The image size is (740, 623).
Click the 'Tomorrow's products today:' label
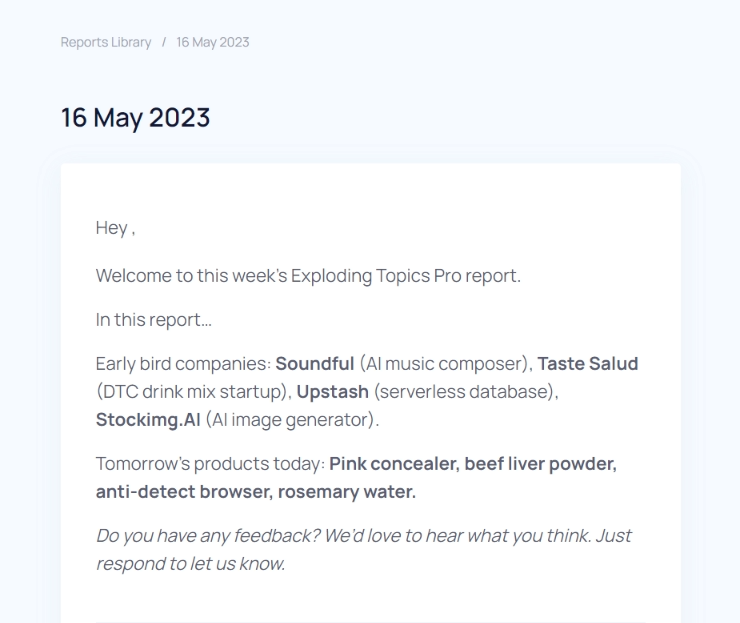(210, 464)
